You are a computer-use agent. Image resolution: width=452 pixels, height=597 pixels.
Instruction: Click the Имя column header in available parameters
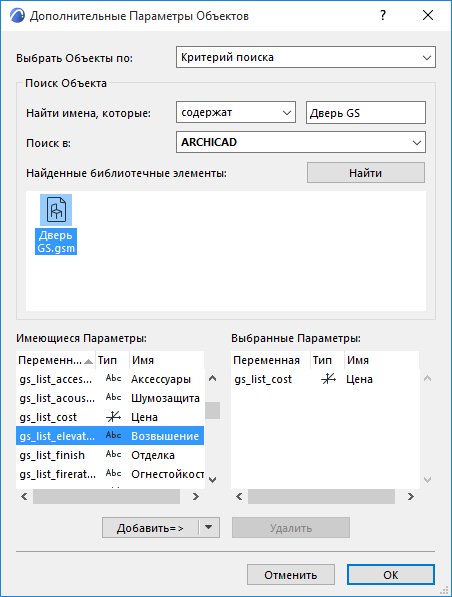tap(167, 360)
